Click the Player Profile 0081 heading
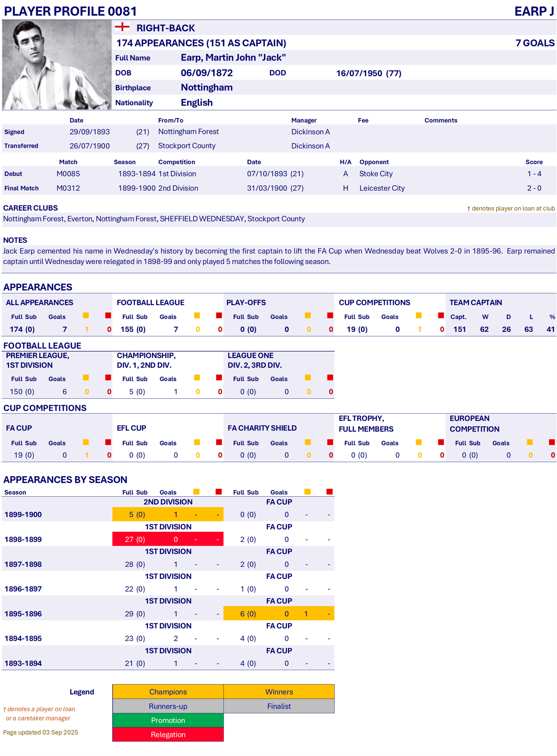 (x=70, y=11)
